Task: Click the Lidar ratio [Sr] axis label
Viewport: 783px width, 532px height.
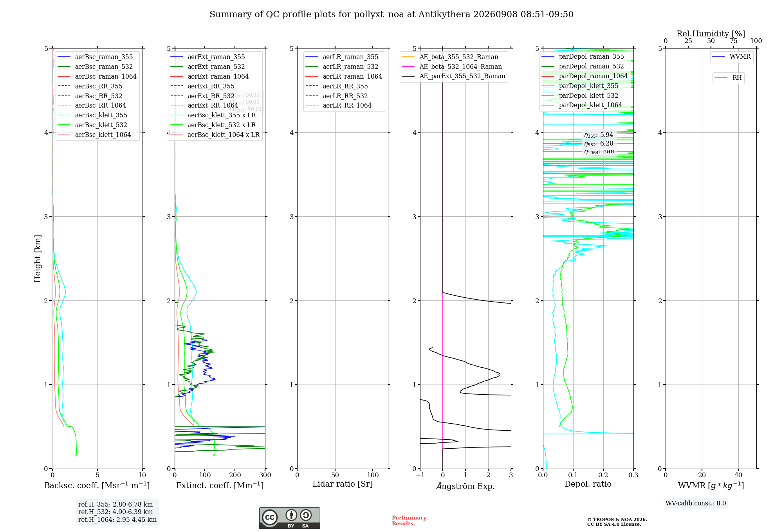Action: pyautogui.click(x=343, y=484)
